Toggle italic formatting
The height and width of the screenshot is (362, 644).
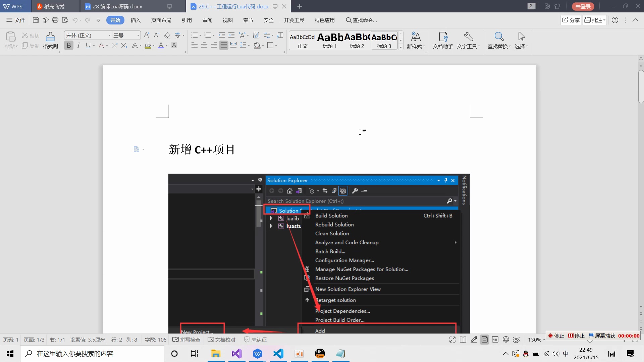pyautogui.click(x=78, y=45)
